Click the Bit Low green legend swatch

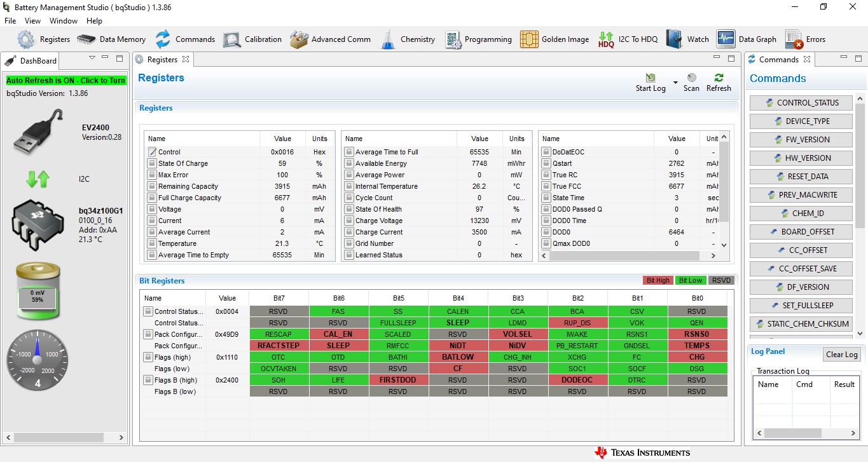(690, 280)
